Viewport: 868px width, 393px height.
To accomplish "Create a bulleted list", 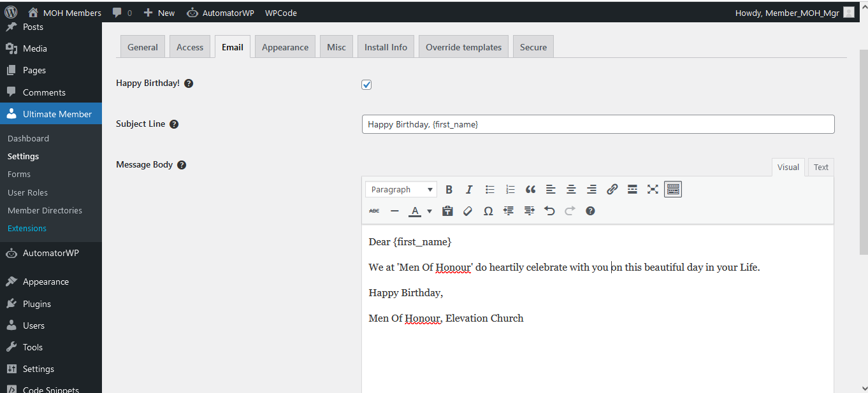I will (x=489, y=189).
